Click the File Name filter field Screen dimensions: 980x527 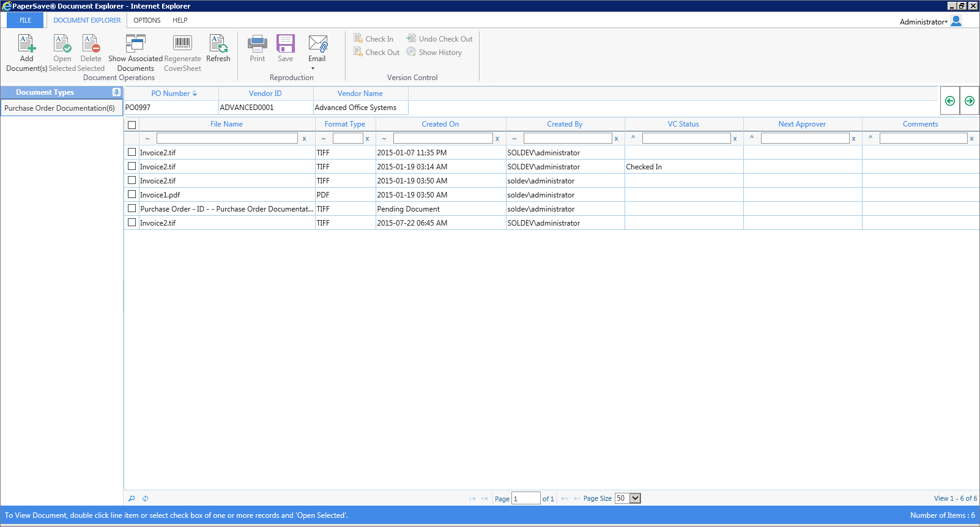pyautogui.click(x=227, y=138)
